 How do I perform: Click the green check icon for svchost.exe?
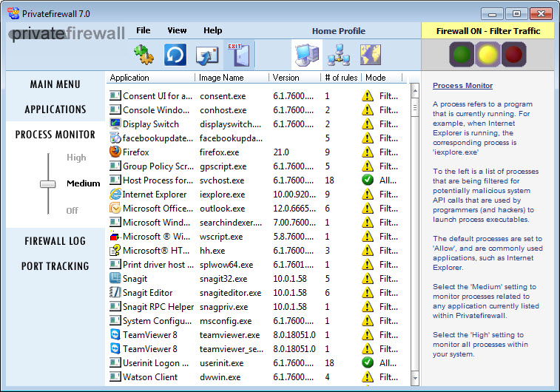368,180
